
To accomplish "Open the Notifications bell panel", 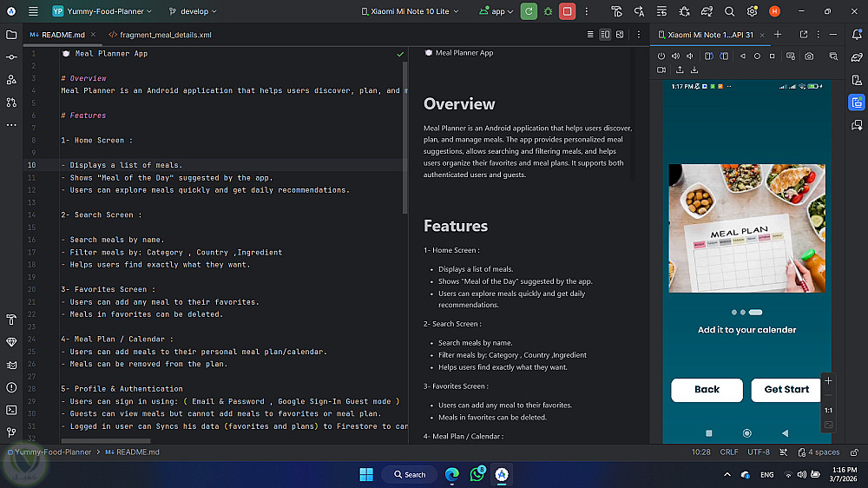I will pos(857,35).
